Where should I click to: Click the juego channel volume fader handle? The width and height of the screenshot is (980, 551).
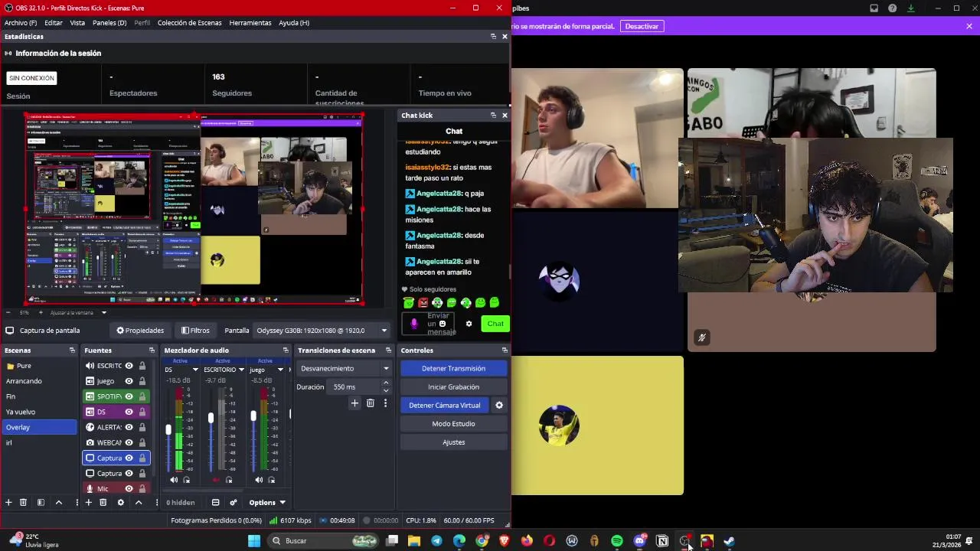tap(253, 416)
